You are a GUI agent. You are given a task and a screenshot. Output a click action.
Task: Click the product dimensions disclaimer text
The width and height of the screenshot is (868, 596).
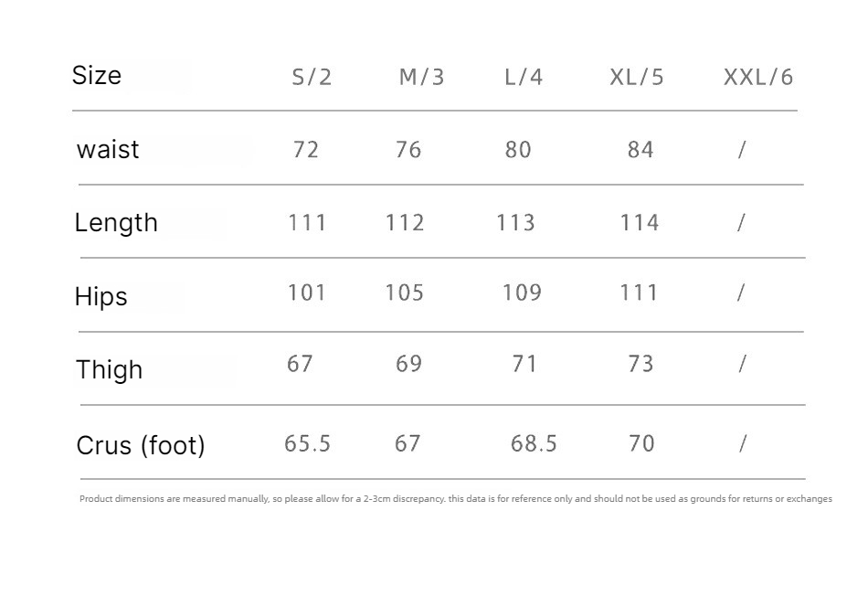456,498
